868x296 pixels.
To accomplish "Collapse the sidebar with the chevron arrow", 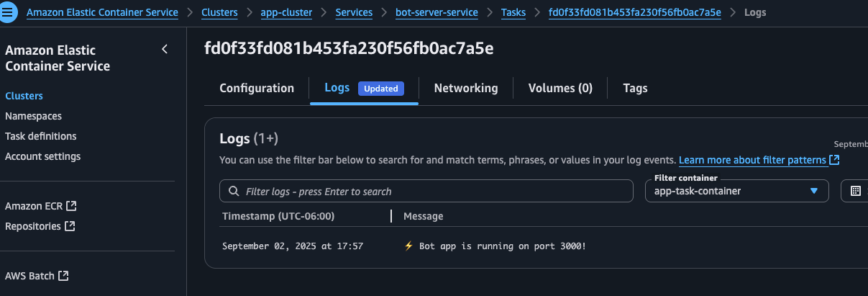I will click(x=165, y=49).
